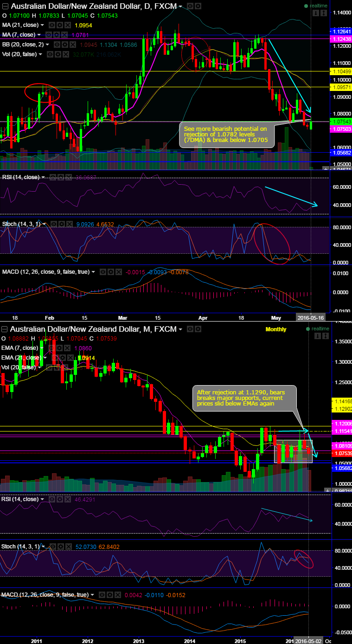This screenshot has width=352, height=644.
Task: Click price label 1.09571 on daily axis
Action: click(x=340, y=87)
